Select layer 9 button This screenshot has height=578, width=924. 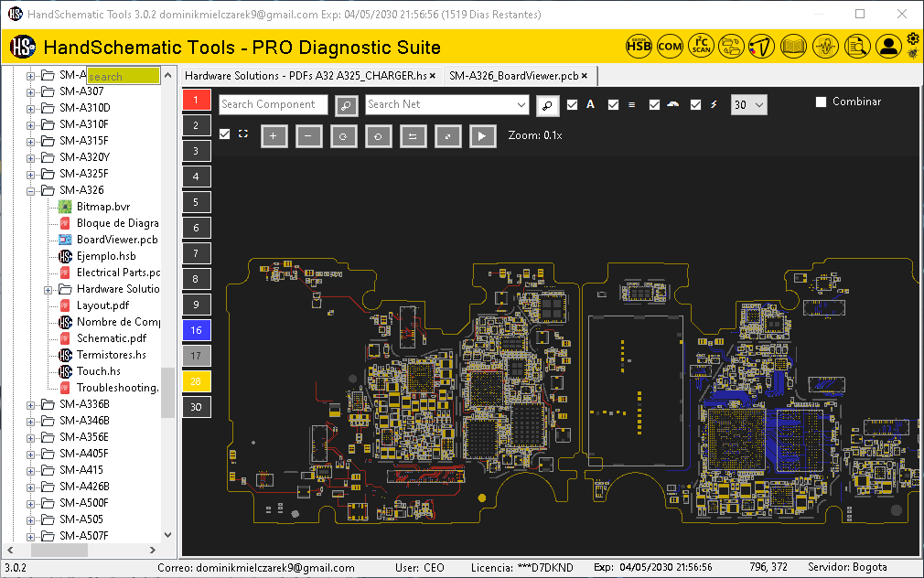coord(196,305)
